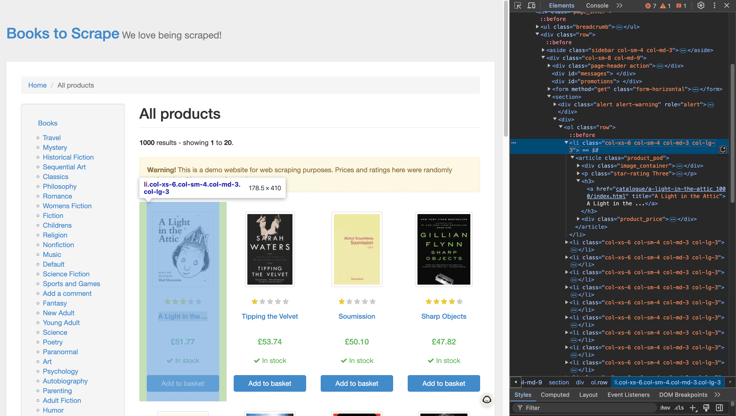Screen dimensions: 736x416
Task: Click the red error count badge
Action: pos(651,6)
